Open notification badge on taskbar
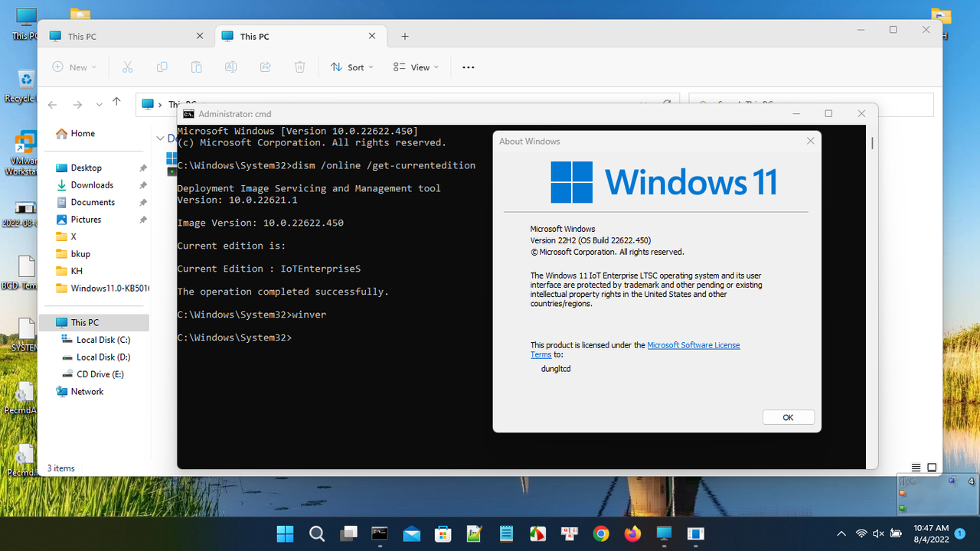The width and height of the screenshot is (980, 551). tap(960, 533)
